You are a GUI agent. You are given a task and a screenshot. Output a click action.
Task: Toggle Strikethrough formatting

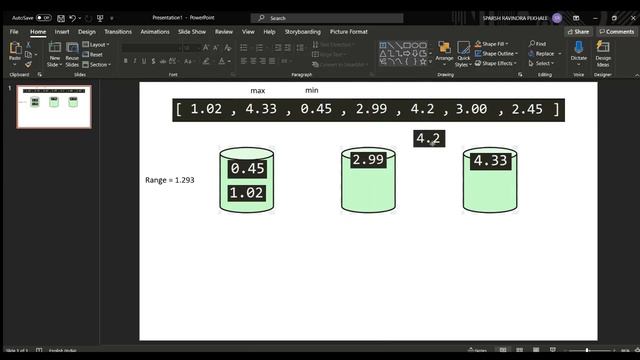click(x=162, y=61)
